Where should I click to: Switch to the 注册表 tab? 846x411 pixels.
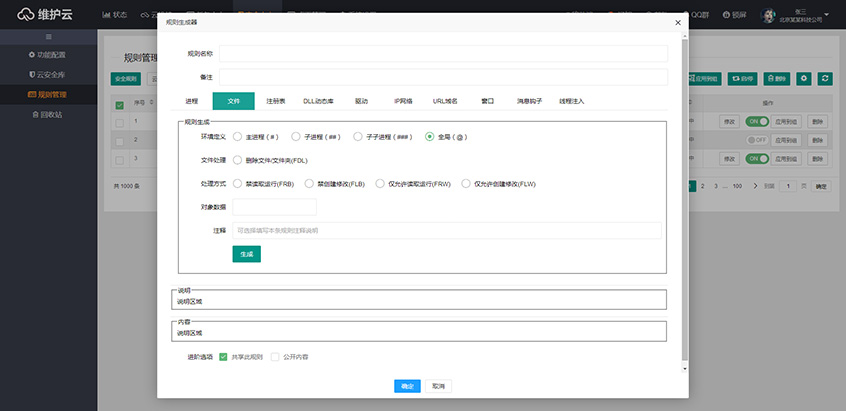click(276, 101)
